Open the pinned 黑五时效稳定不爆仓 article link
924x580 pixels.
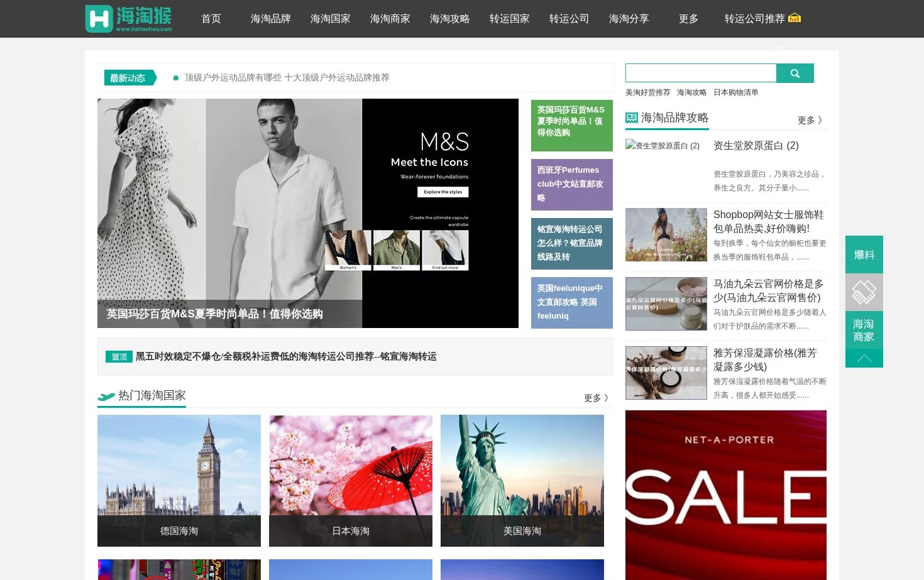click(286, 356)
